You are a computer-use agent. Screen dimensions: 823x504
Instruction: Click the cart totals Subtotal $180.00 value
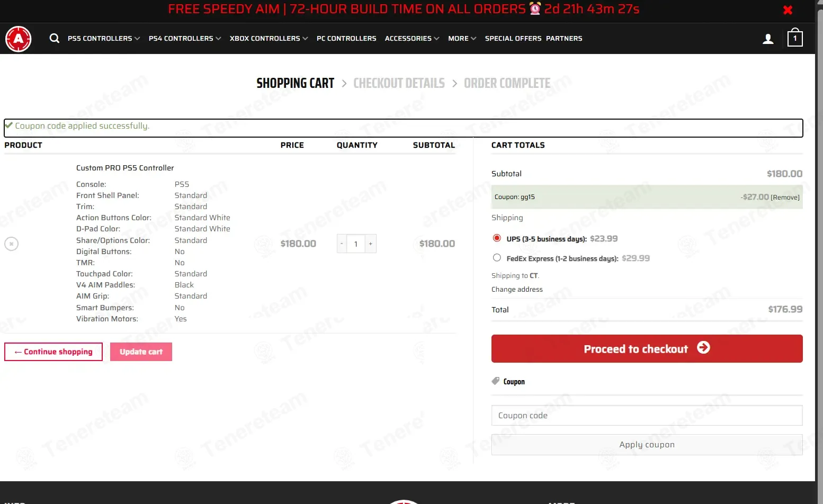coord(784,174)
